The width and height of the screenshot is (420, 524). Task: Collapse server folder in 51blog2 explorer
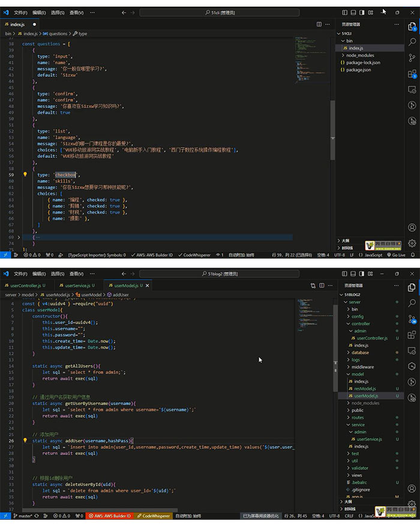click(x=355, y=302)
